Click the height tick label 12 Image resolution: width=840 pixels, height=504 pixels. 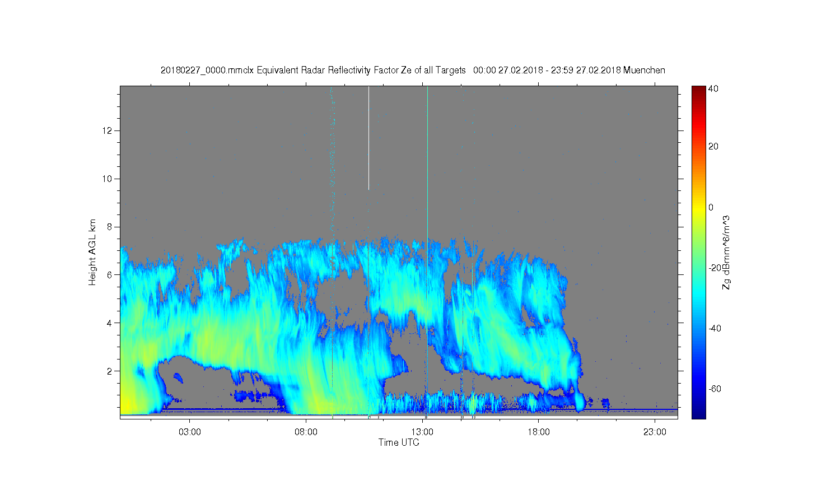coord(109,130)
